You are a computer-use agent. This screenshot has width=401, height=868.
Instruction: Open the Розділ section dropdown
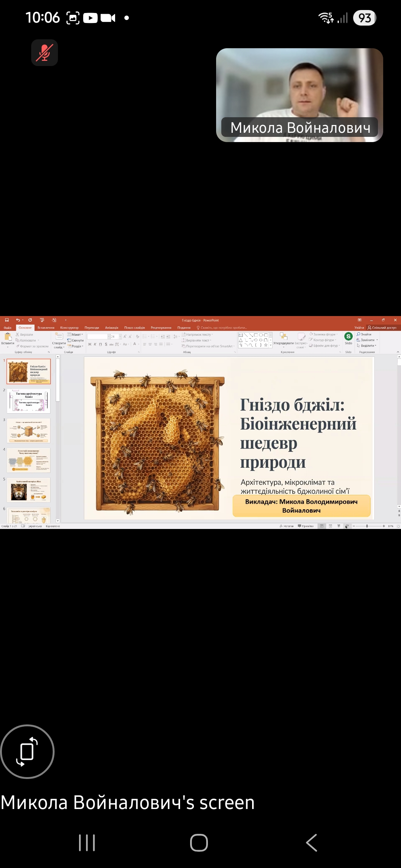(75, 346)
